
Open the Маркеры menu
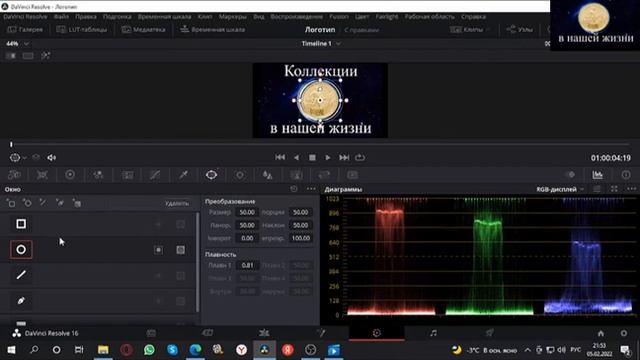(x=233, y=17)
